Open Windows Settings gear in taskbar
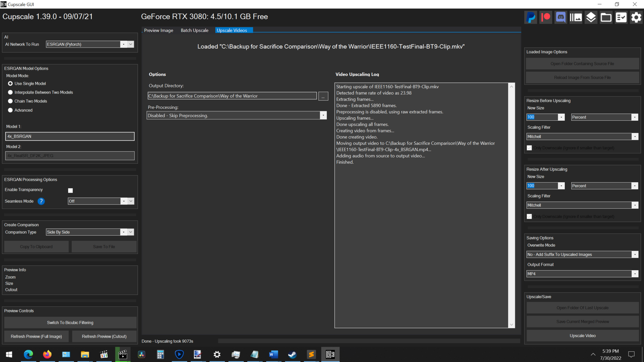 coord(217,354)
